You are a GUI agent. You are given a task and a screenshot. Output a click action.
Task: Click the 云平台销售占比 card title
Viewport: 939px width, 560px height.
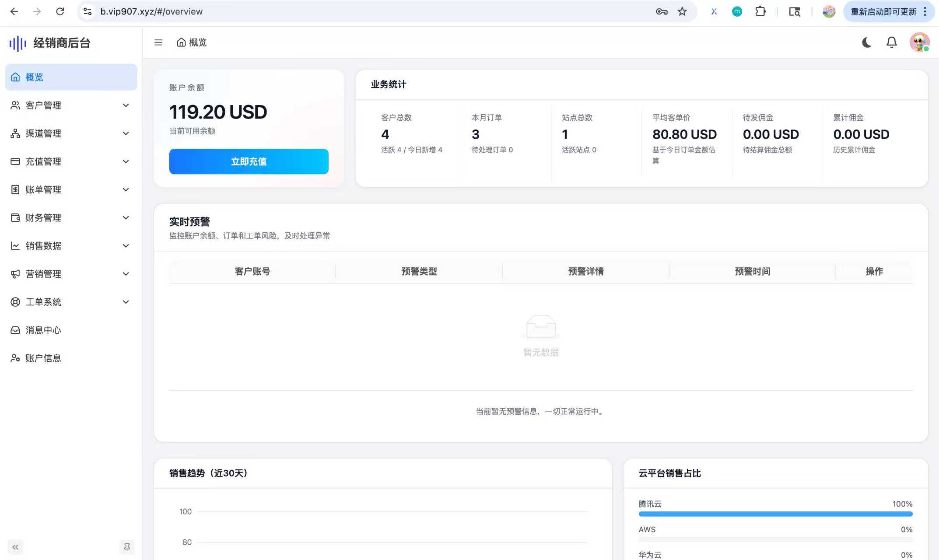click(x=669, y=473)
